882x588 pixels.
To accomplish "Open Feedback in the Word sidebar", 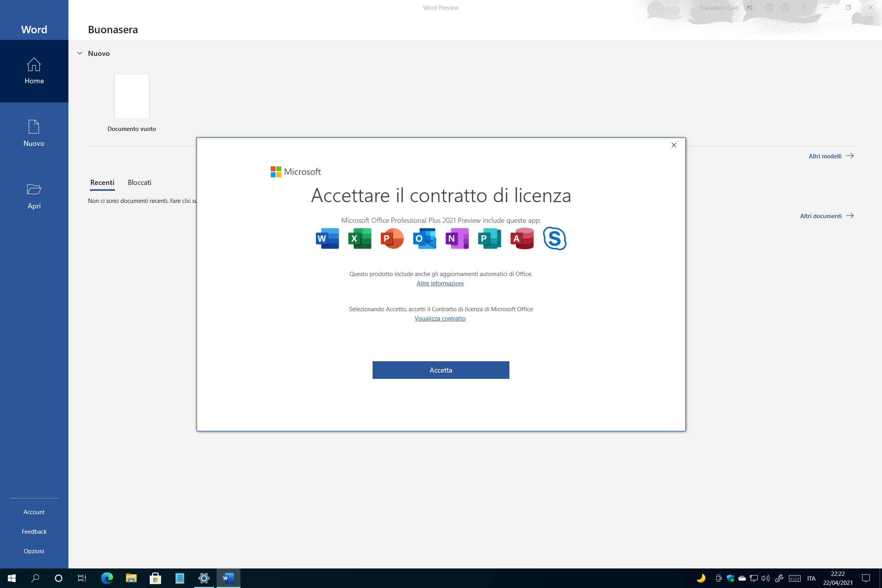I will coord(34,532).
